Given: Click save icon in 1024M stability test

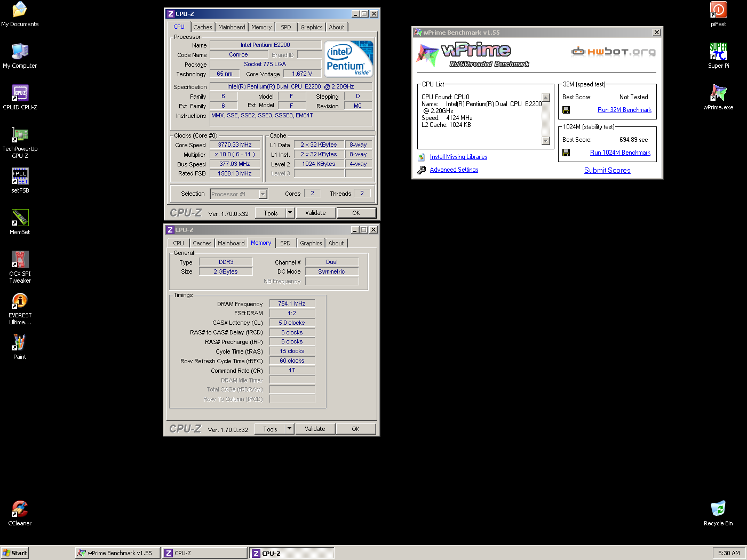Looking at the screenshot, I should click(x=566, y=153).
